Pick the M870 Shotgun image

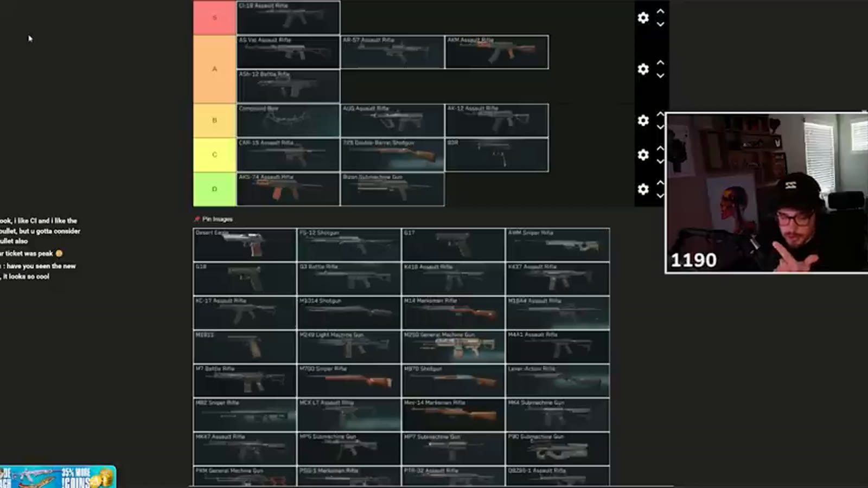(x=453, y=381)
